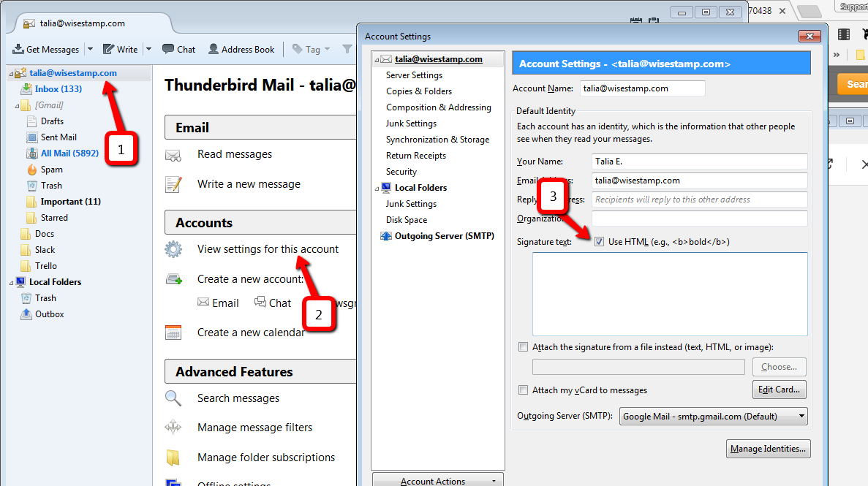Open the Address Book toolbar button
The height and width of the screenshot is (486, 868).
(x=241, y=49)
